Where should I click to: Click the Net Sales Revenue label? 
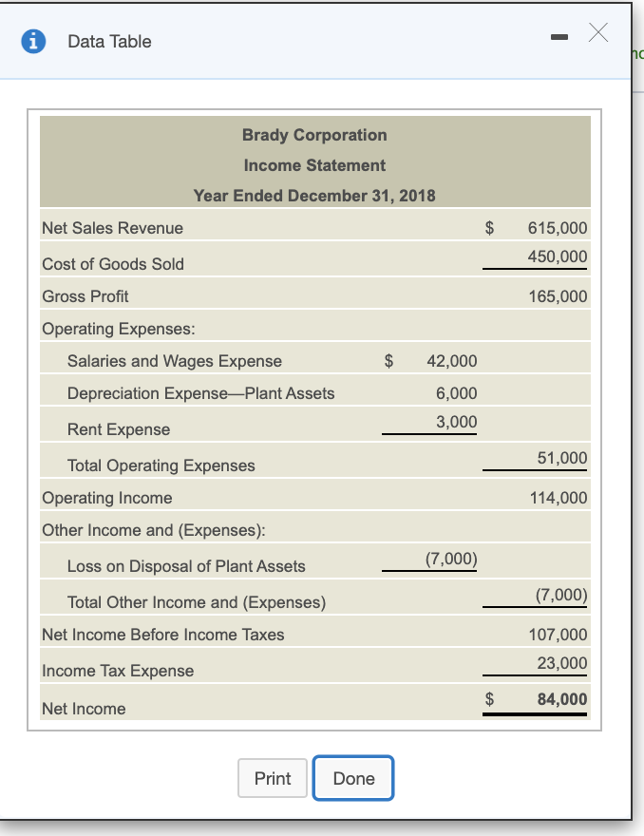(x=110, y=228)
